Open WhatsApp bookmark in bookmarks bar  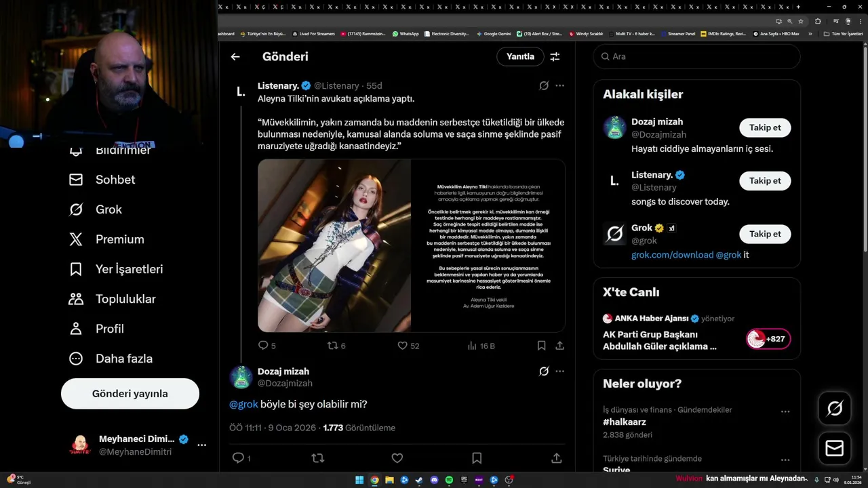pos(406,33)
